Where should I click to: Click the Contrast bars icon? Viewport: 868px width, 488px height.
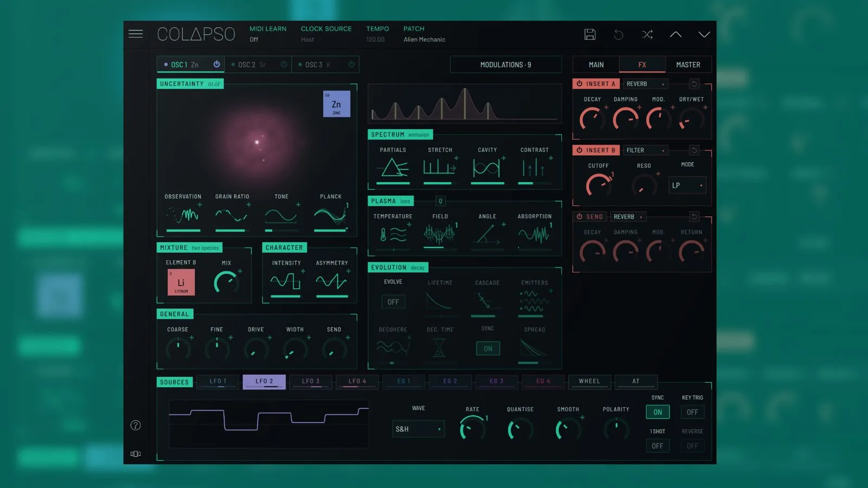pos(534,168)
